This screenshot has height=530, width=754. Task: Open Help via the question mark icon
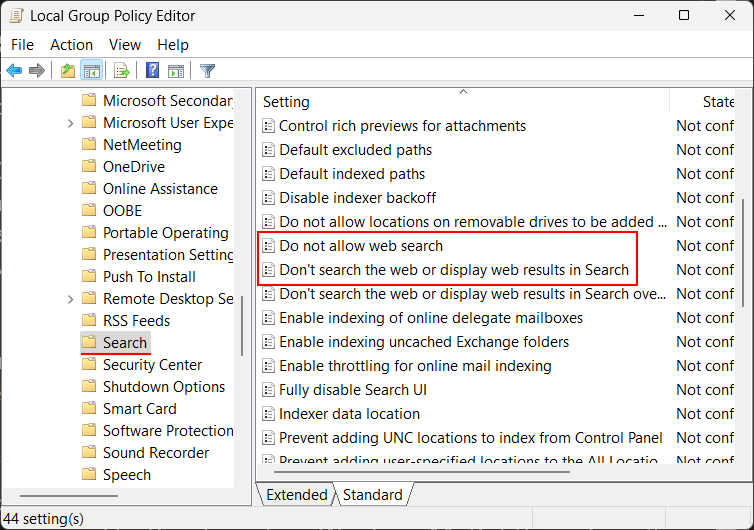[152, 70]
